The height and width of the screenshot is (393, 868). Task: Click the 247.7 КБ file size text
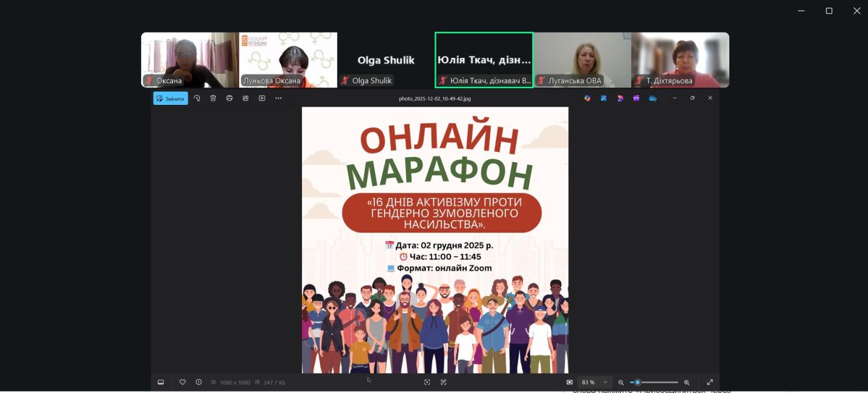[x=274, y=383]
